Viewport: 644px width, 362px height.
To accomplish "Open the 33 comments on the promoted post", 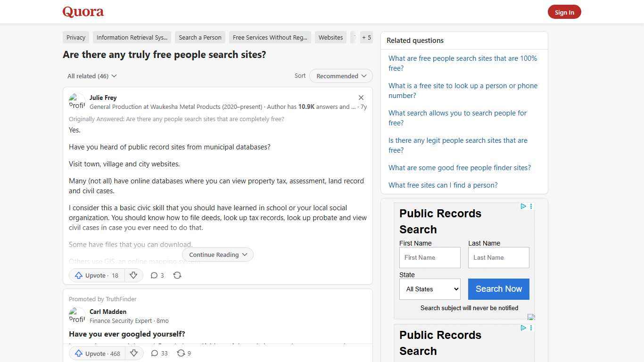I will (x=159, y=353).
